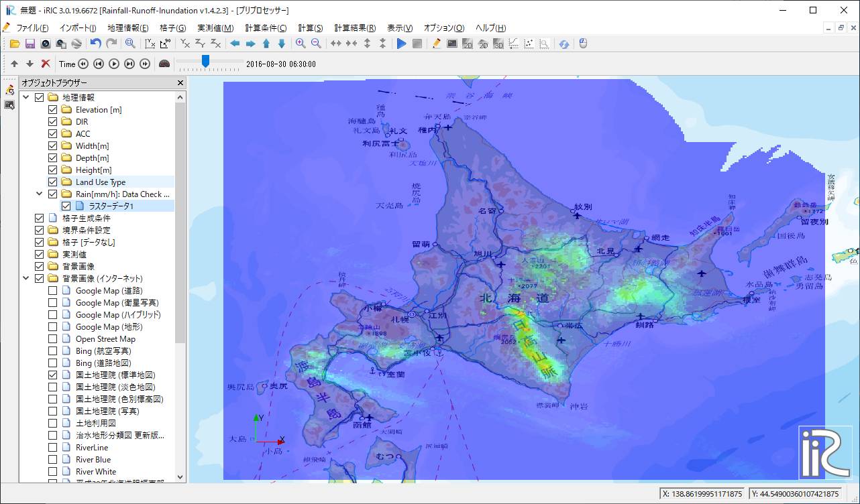The image size is (860, 504).
Task: Open the ファイル(F) menu
Action: (x=32, y=28)
